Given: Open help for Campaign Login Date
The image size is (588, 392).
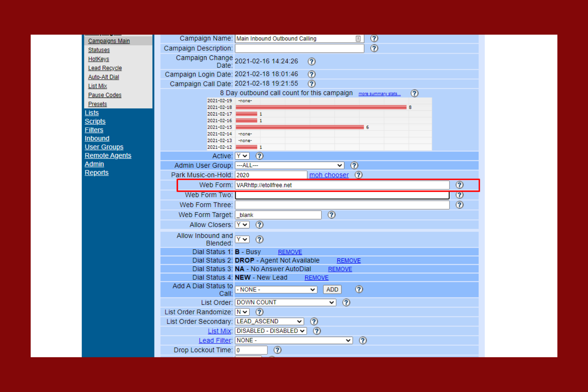Looking at the screenshot, I should pos(312,74).
